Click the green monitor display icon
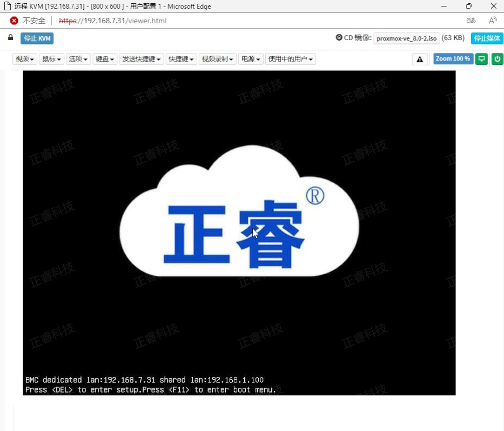Viewport: 504px width, 431px height. (x=481, y=59)
